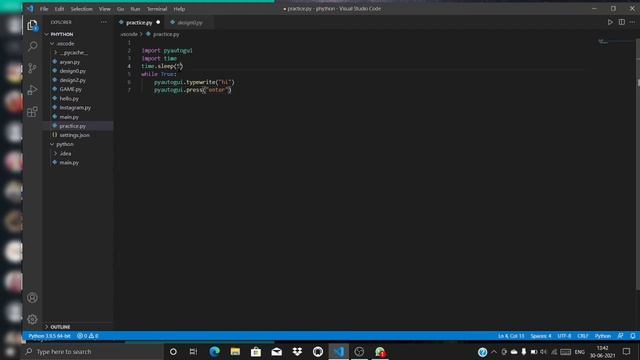The height and width of the screenshot is (360, 640).
Task: Show hidden system tray icons chevron
Action: [x=494, y=351]
